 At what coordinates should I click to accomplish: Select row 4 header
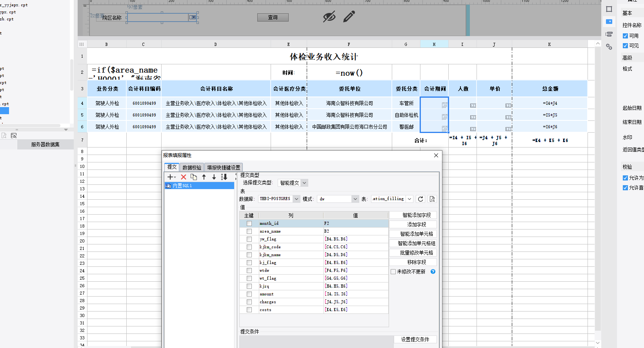[82, 103]
